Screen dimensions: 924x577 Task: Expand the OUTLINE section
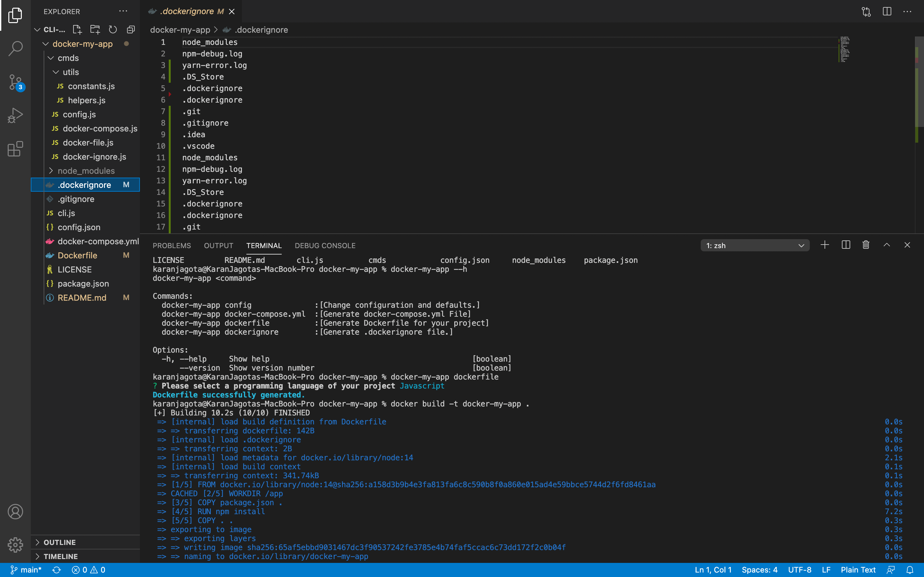pyautogui.click(x=60, y=542)
